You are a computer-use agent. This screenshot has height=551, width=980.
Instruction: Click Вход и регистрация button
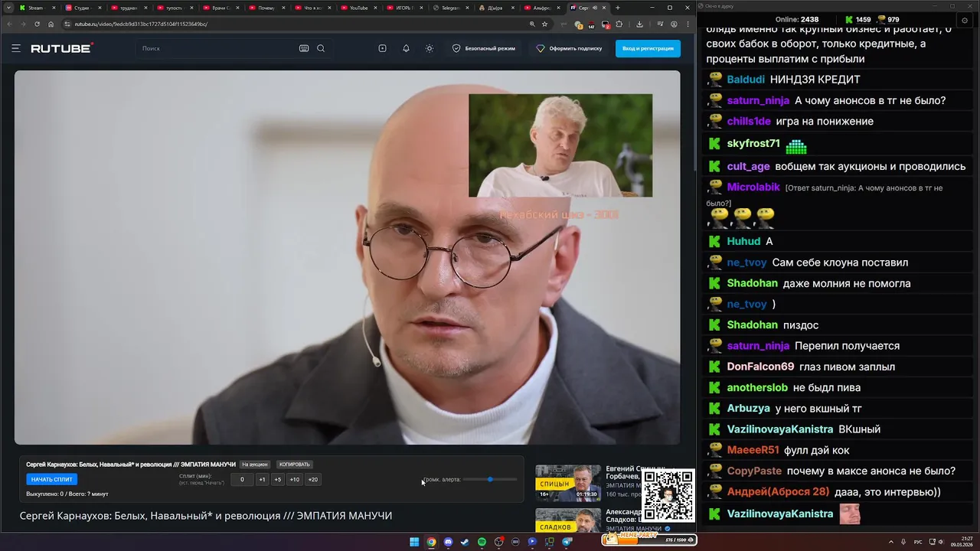648,48
